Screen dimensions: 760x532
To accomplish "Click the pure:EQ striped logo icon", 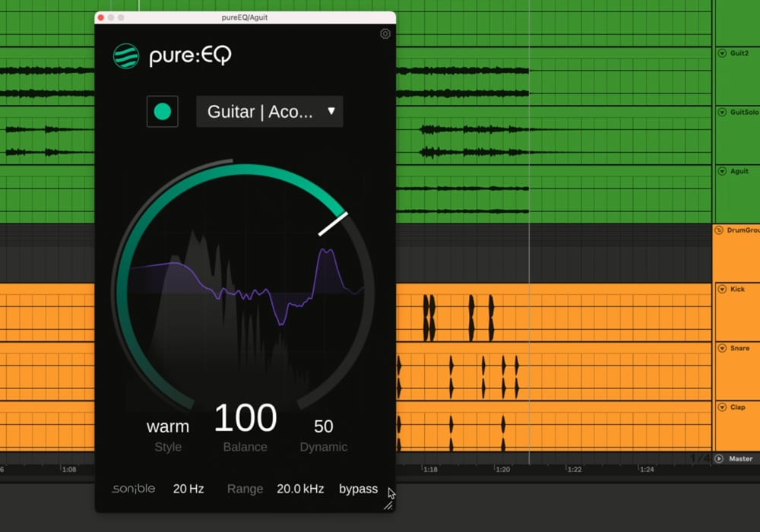I will [x=126, y=56].
